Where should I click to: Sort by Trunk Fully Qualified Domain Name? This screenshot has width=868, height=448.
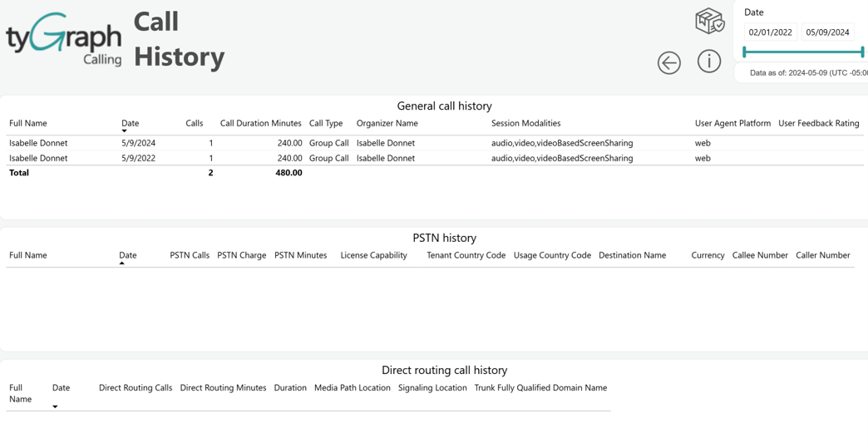tap(540, 387)
